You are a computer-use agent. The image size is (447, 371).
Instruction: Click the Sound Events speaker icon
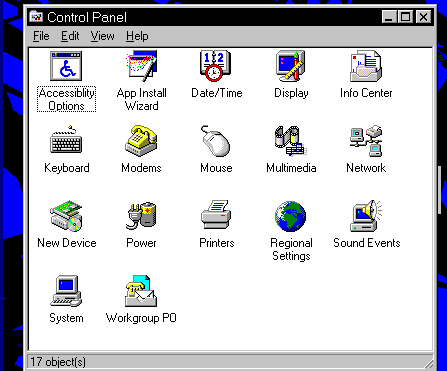click(x=366, y=216)
